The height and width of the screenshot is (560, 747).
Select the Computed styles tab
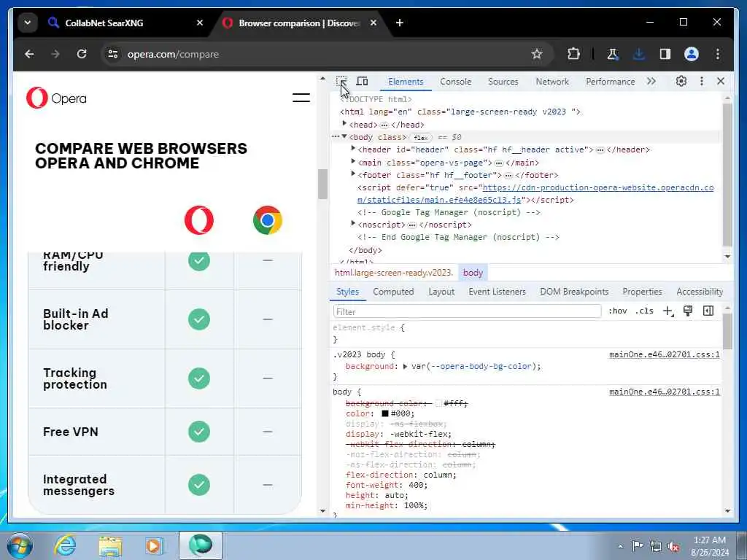tap(393, 292)
